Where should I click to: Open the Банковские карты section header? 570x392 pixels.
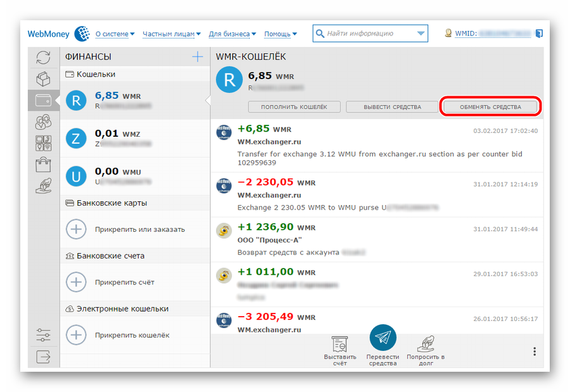click(x=135, y=203)
